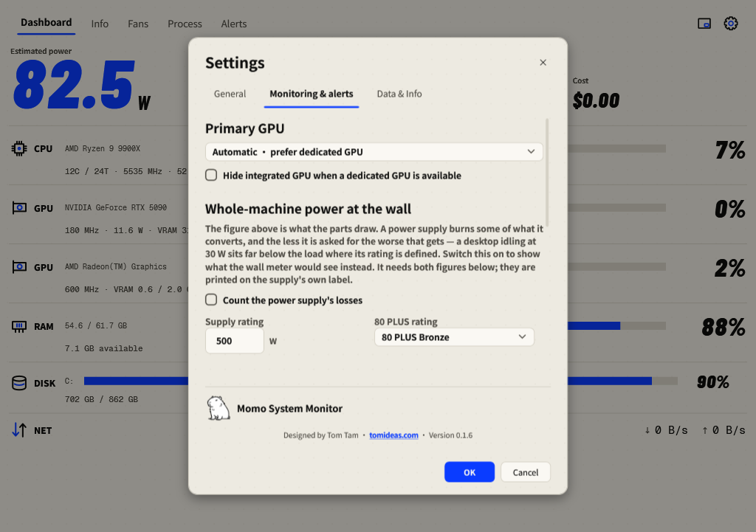Open the Process tab
756x532 pixels.
coord(185,24)
